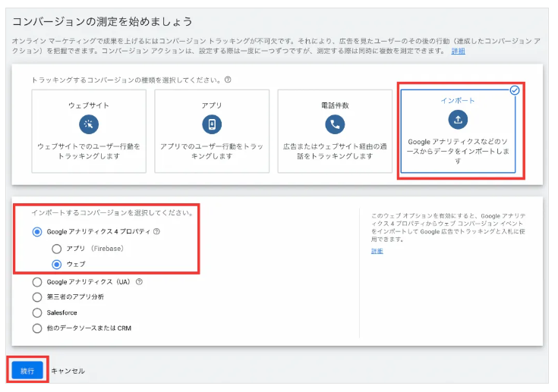Choose 第三者のアプリ分析 radio option
558x392 pixels.
(37, 297)
